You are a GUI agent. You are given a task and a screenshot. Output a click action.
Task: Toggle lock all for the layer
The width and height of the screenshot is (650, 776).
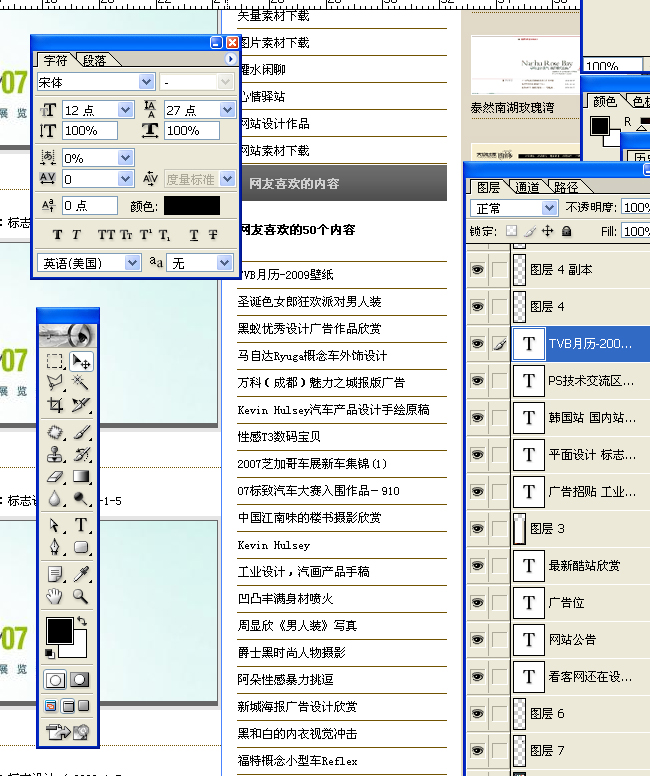coord(567,231)
